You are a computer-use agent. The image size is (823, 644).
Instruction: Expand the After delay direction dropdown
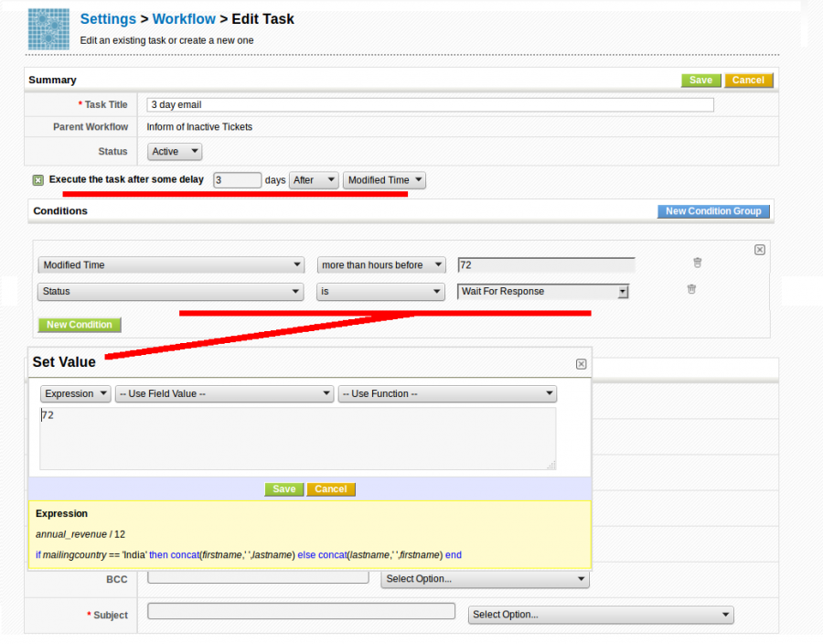point(314,180)
